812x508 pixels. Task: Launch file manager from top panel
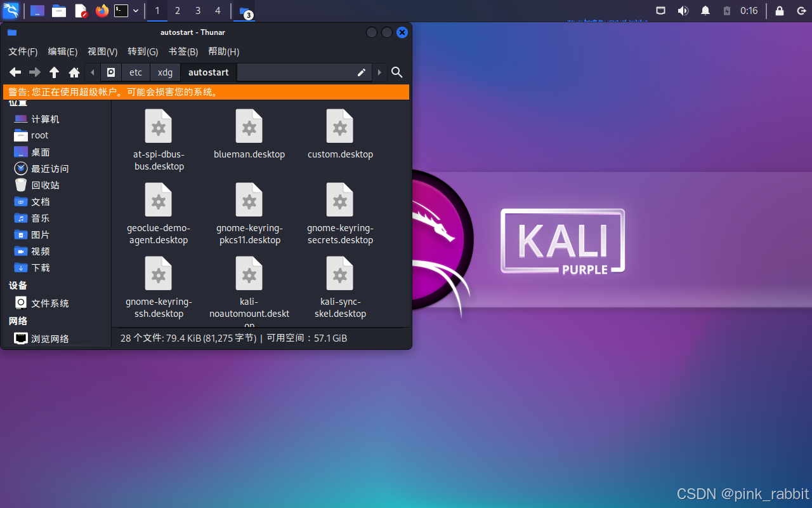pos(59,11)
